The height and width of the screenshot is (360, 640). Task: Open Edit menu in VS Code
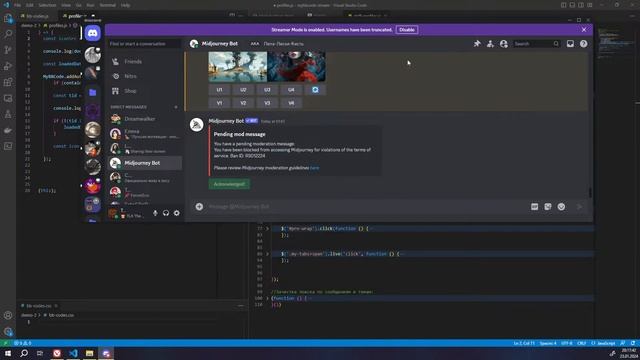[x=29, y=5]
